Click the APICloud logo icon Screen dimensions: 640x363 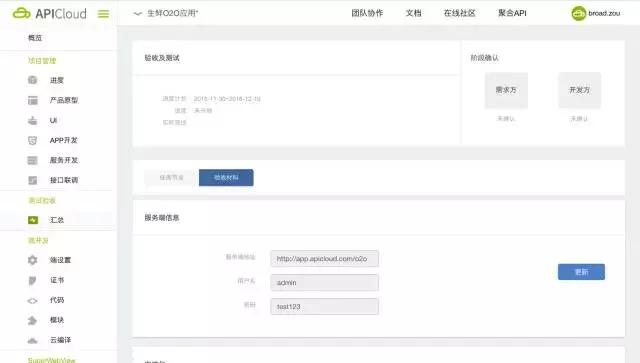point(21,13)
